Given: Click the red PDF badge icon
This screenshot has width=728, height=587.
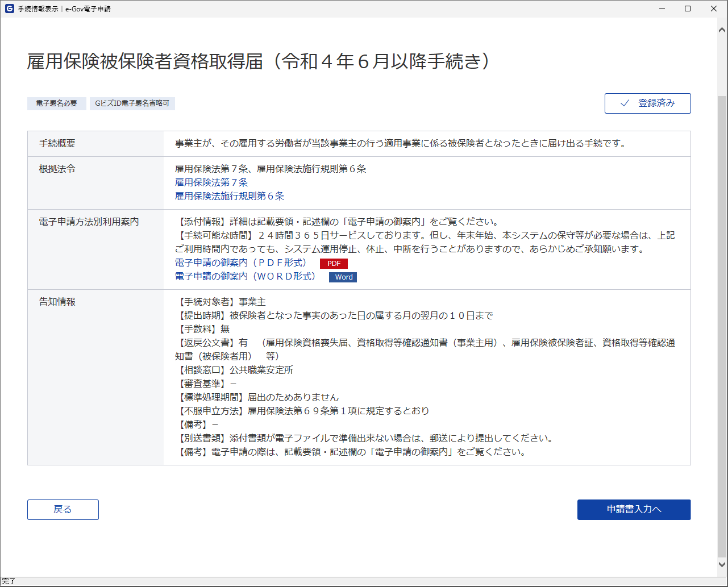Looking at the screenshot, I should tap(334, 264).
